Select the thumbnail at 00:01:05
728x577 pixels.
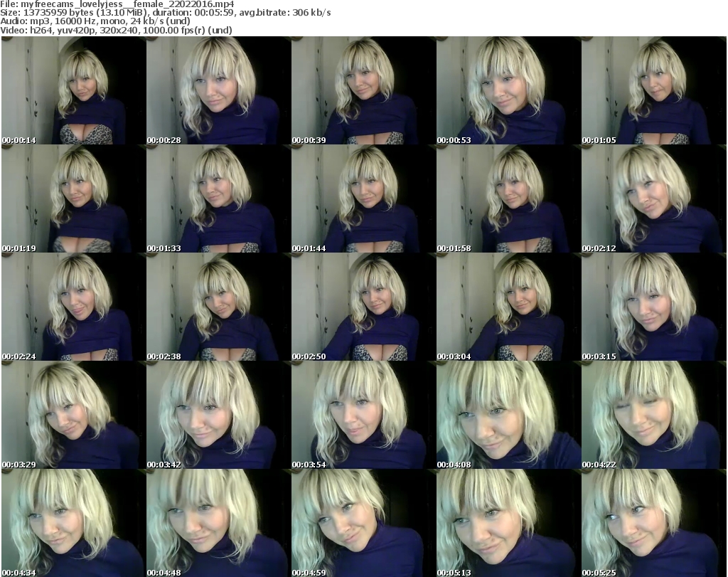click(x=654, y=90)
